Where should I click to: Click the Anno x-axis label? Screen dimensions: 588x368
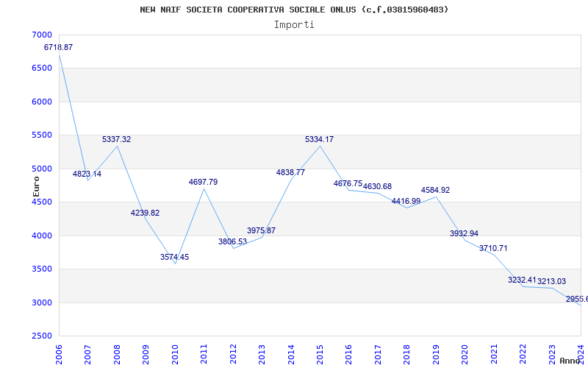pyautogui.click(x=570, y=361)
